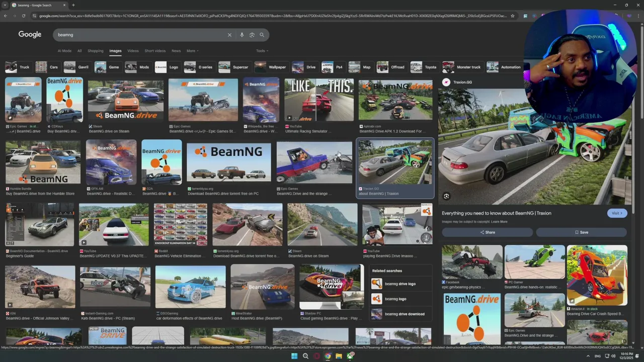Switch to the All results tab
Image resolution: width=644 pixels, height=362 pixels.
click(79, 51)
